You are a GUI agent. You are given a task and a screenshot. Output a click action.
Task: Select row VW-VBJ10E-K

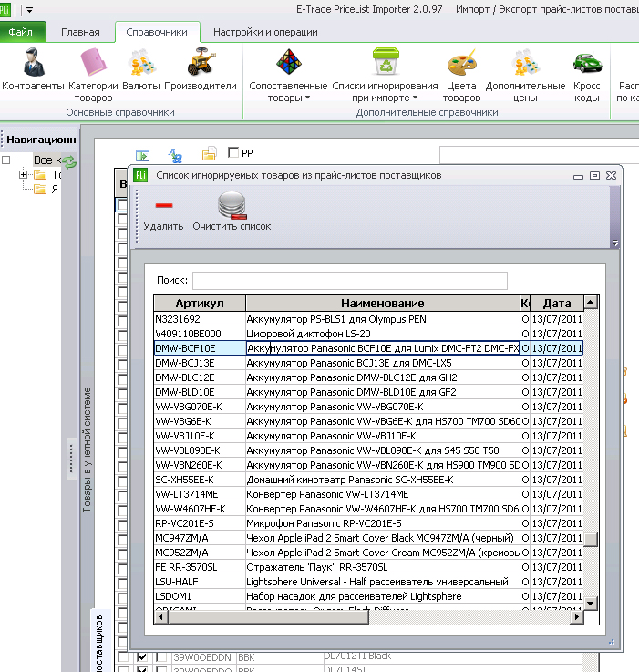[368, 436]
